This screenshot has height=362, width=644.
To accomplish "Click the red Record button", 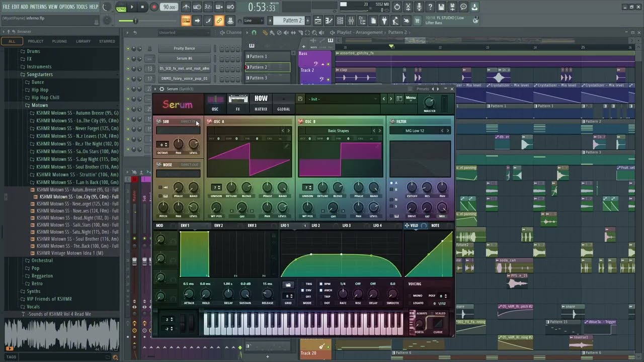I will tap(154, 7).
